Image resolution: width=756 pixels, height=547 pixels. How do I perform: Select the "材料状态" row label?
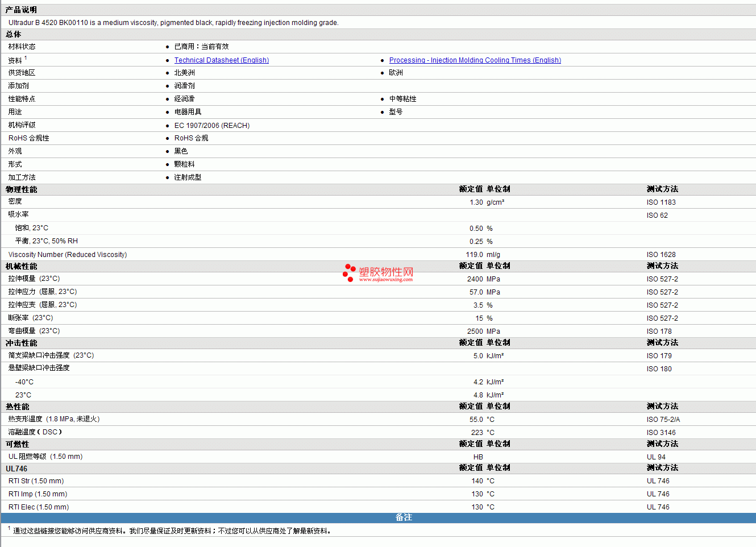tap(22, 47)
